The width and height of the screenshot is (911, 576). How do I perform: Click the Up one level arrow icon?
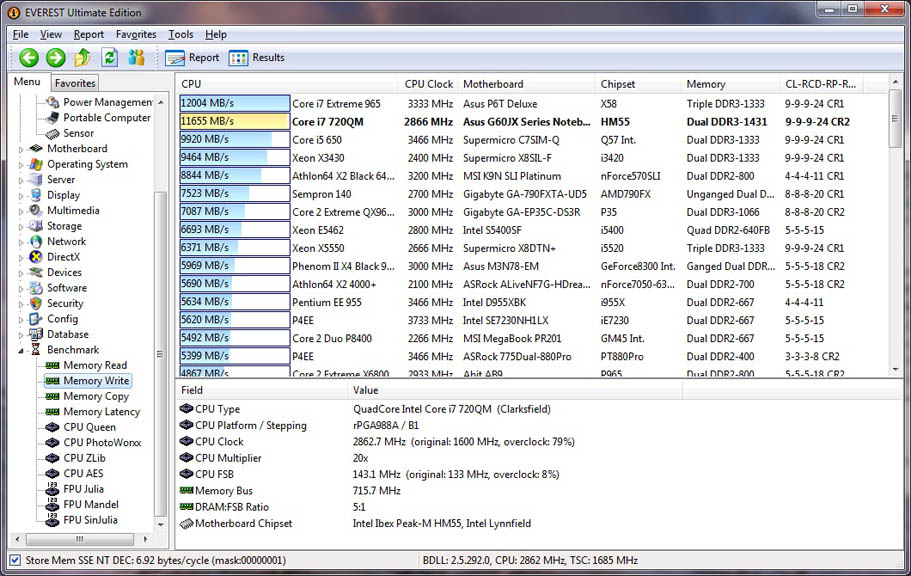83,58
